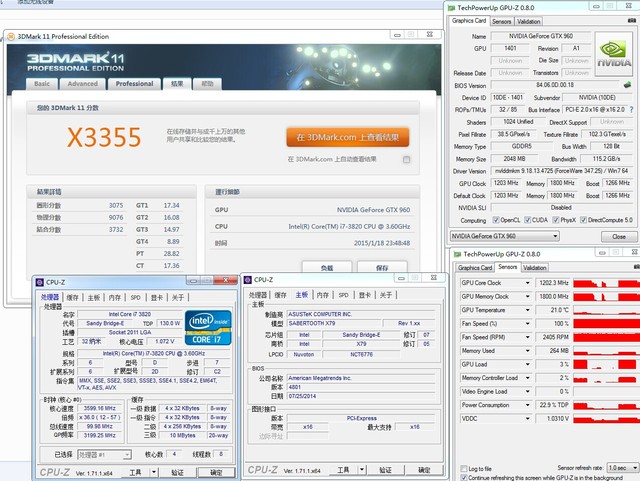Viewport: 640px width, 481px height.
Task: Click the right CPU-Z title bar icon
Action: pyautogui.click(x=248, y=280)
